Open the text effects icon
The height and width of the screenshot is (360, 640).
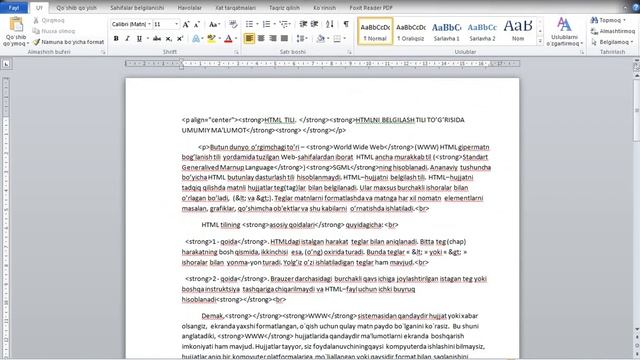(196, 38)
